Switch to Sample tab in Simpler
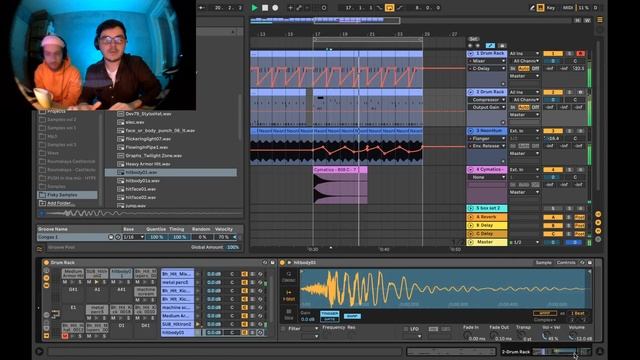The image size is (640, 360). coord(543,262)
